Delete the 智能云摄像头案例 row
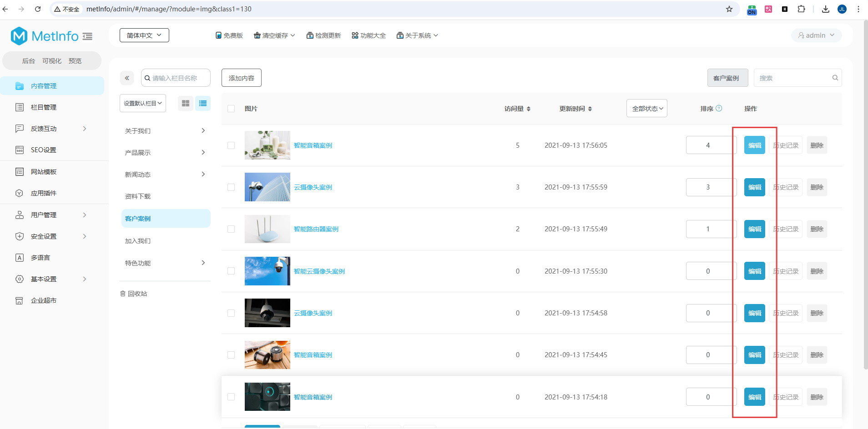This screenshot has width=868, height=429. [817, 271]
